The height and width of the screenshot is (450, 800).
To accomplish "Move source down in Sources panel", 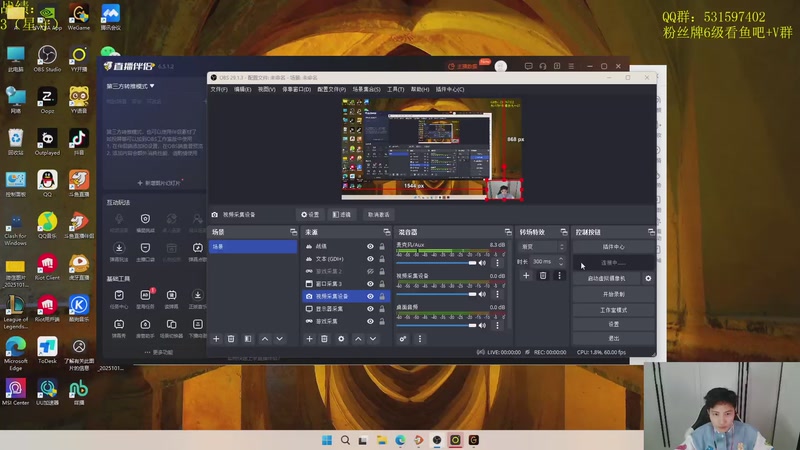I will (373, 339).
